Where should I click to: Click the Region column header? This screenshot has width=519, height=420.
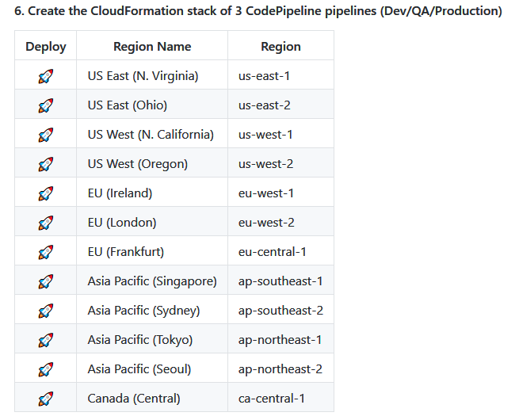click(280, 46)
